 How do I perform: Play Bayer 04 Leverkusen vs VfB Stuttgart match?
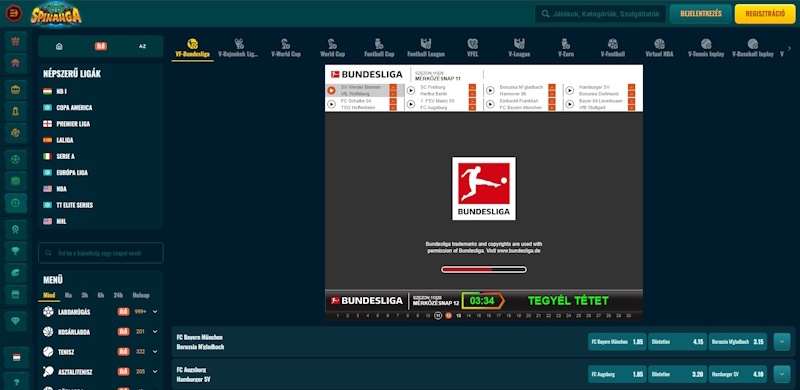569,104
